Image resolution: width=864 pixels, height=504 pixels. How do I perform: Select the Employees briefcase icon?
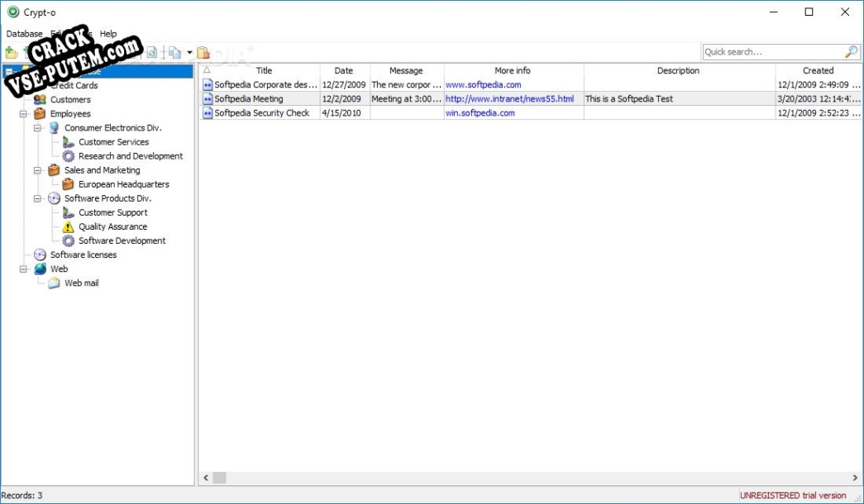click(x=40, y=113)
